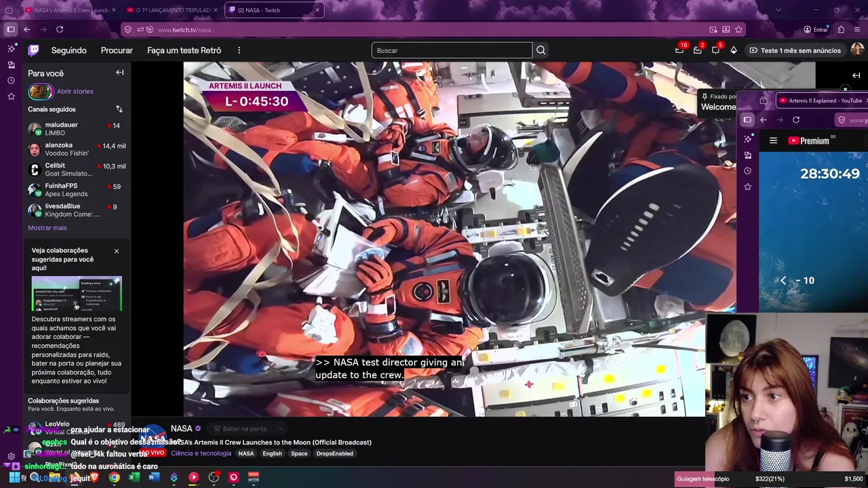Screen dimensions: 868x488
Task: Open FuinhaFPS channel in sidebar
Action: pos(76,190)
